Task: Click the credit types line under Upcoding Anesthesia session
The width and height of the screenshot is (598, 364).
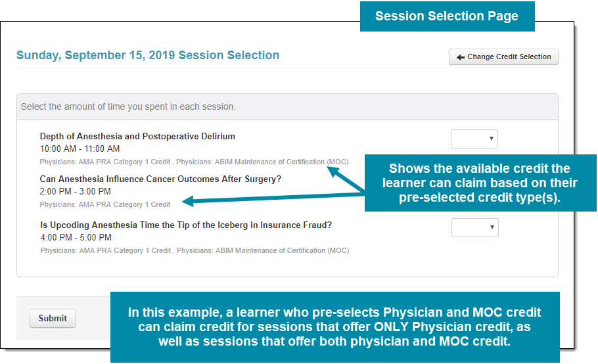Action: pos(195,250)
